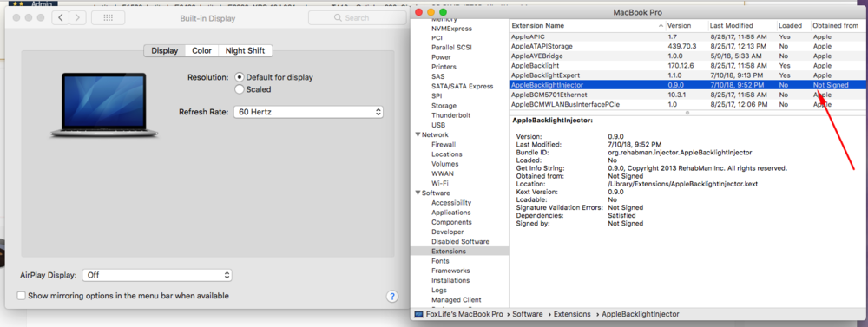
Task: Switch to the Night Shift tab
Action: click(x=246, y=50)
